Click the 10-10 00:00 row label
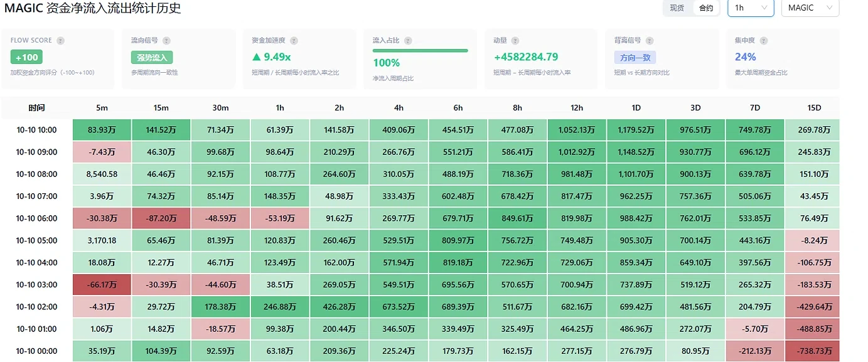Viewport: 868px width, 362px height. [37, 351]
